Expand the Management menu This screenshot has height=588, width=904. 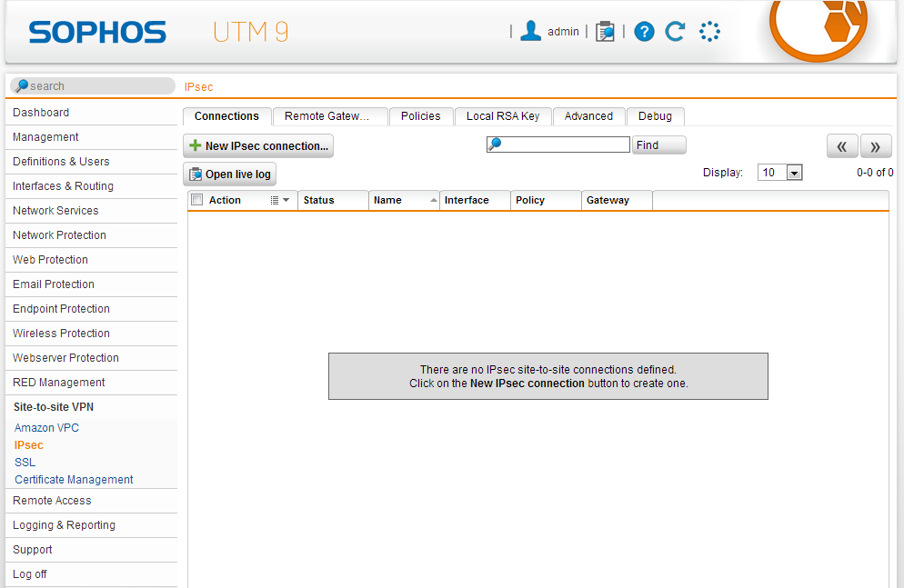[x=92, y=137]
